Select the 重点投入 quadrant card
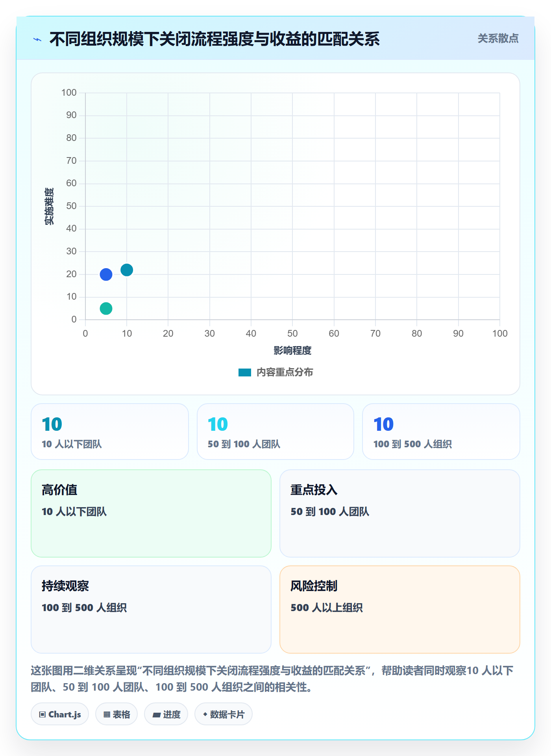Screen dimensions: 551x756 (x=400, y=513)
